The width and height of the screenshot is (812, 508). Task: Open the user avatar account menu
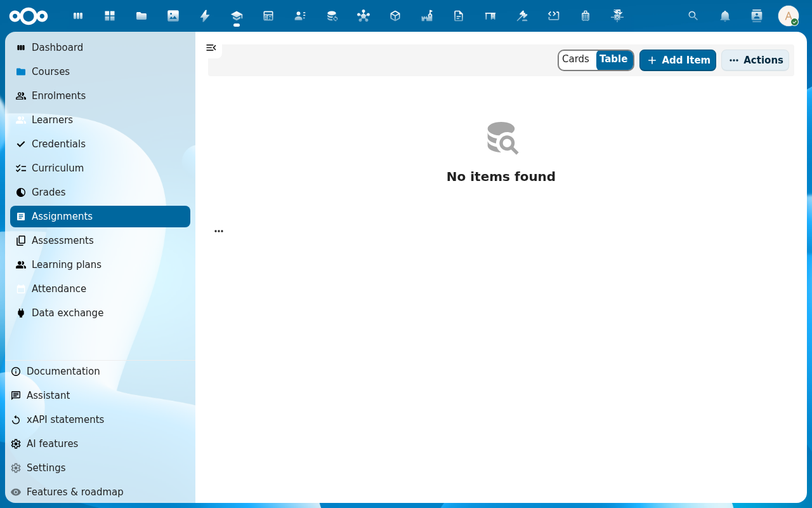789,16
